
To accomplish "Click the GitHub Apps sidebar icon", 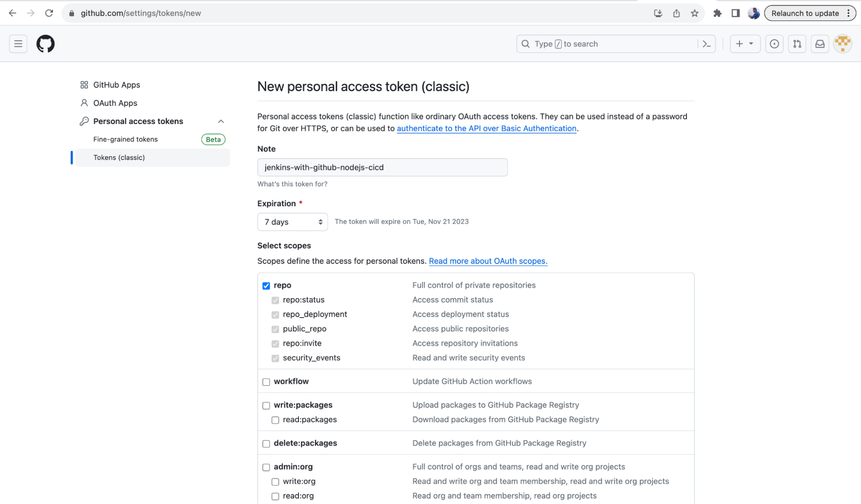I will point(84,85).
